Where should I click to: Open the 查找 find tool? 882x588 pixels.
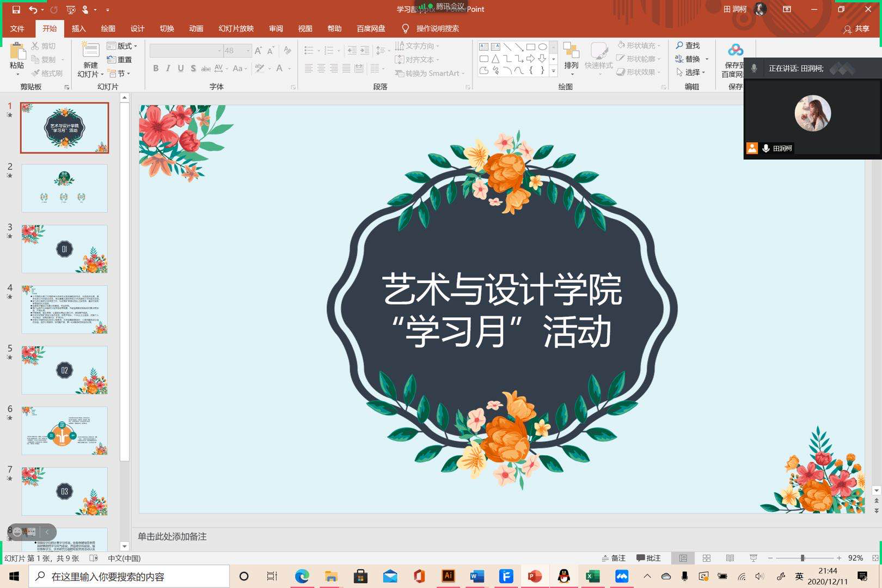(688, 45)
